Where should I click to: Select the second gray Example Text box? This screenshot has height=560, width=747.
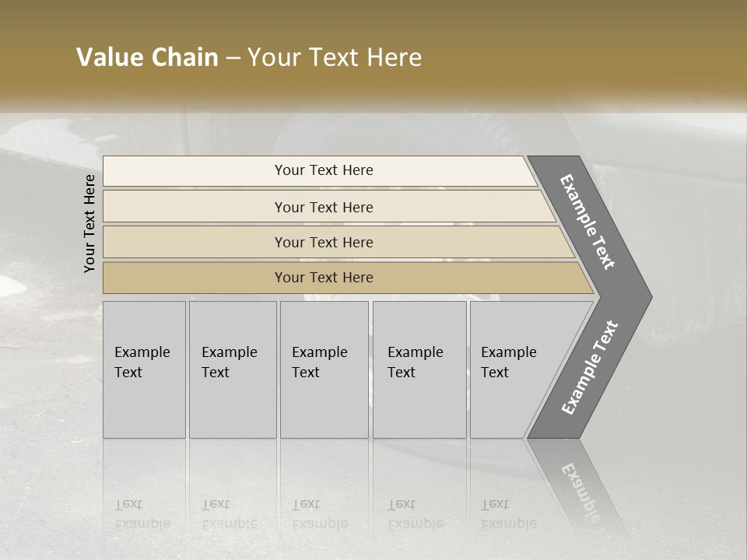point(233,369)
